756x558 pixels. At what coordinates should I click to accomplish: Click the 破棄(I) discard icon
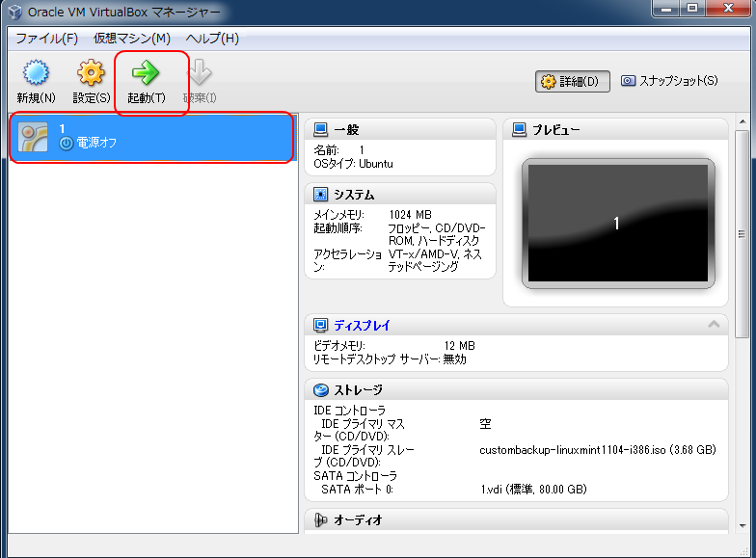(x=199, y=73)
